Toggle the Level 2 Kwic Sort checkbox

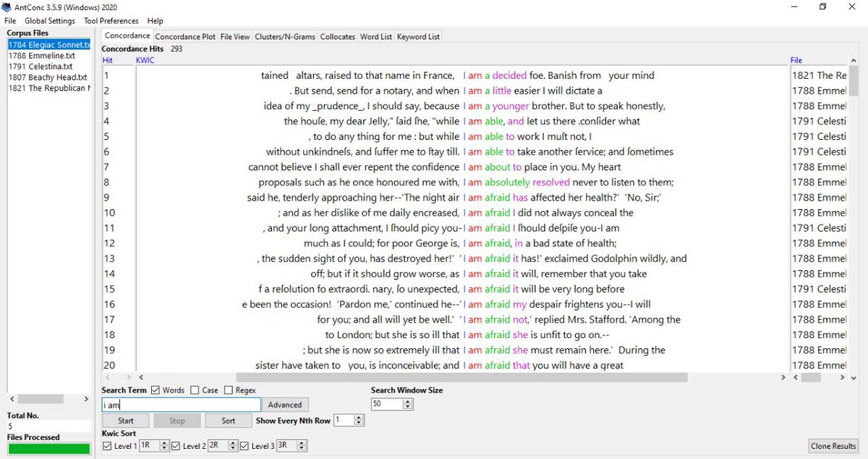coord(176,446)
